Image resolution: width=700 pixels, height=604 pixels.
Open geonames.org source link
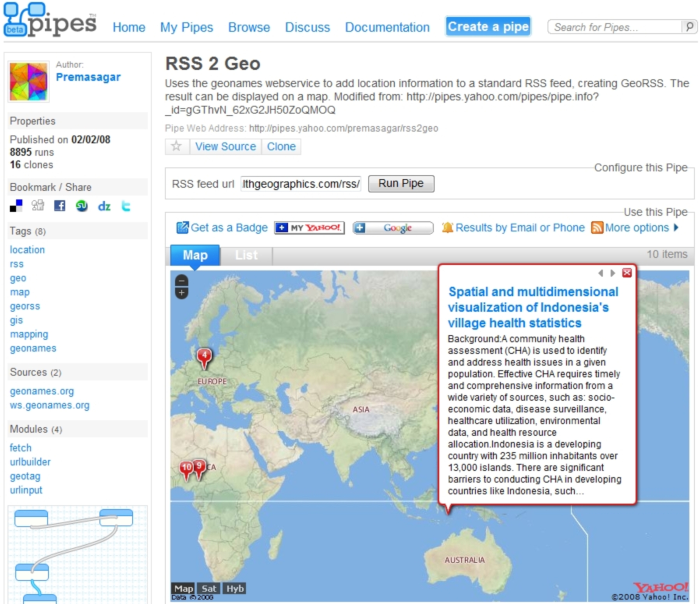pos(42,391)
